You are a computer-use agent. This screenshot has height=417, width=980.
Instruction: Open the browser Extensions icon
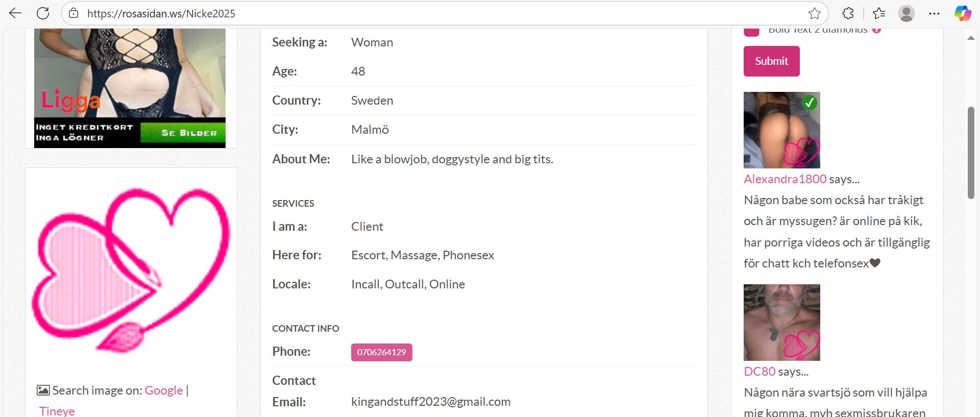[x=848, y=13]
